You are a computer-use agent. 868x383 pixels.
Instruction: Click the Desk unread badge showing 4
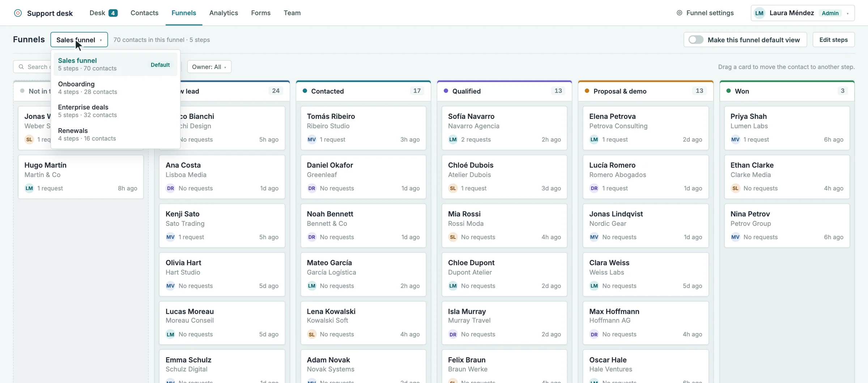pos(113,13)
